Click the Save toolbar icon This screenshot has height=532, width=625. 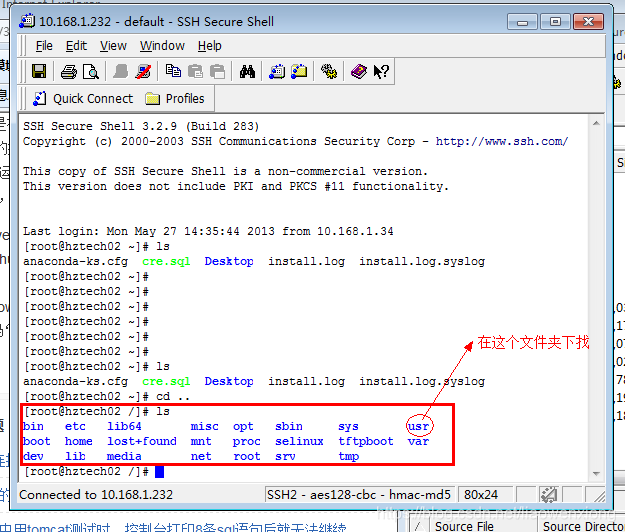(x=39, y=72)
